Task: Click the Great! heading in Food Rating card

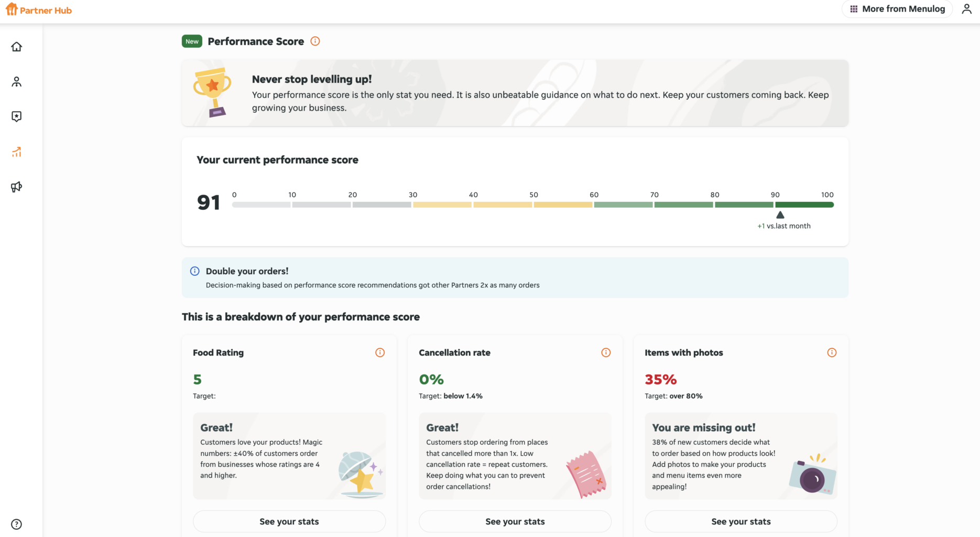Action: pos(216,427)
